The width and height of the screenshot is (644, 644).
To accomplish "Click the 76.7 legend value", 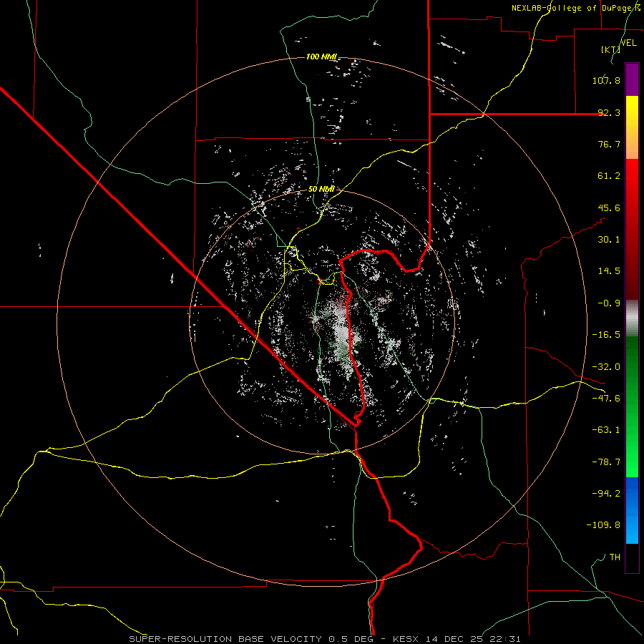I will pyautogui.click(x=609, y=144).
